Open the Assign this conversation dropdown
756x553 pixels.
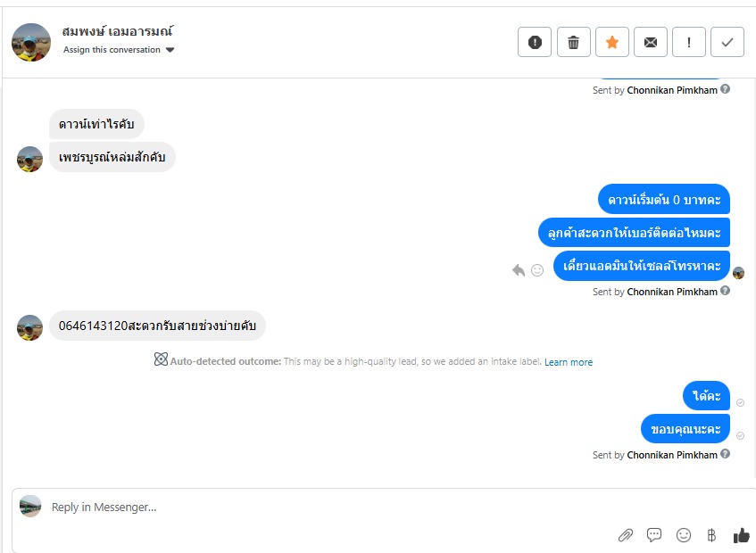click(119, 50)
